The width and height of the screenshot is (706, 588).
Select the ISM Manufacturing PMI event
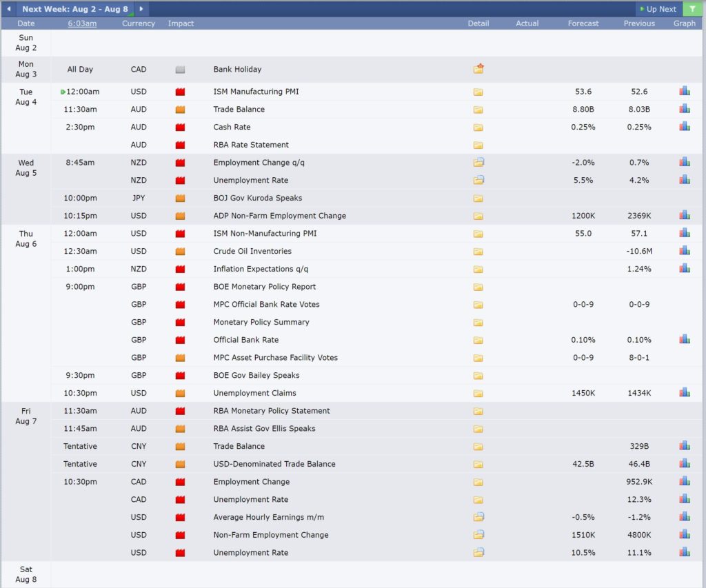click(256, 92)
